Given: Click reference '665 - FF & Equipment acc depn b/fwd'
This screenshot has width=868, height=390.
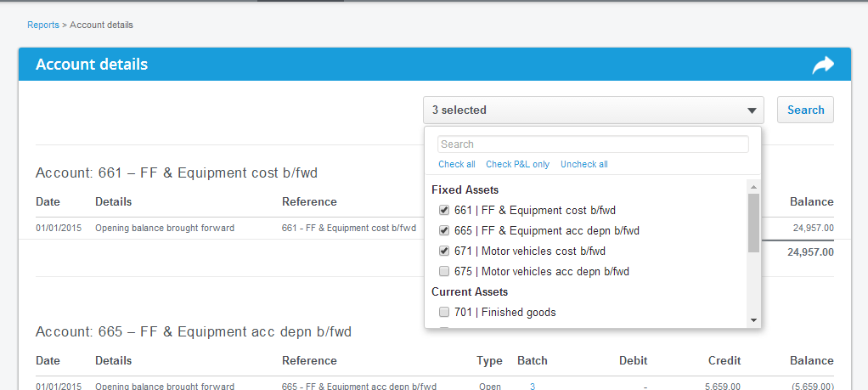Looking at the screenshot, I should coord(358,386).
